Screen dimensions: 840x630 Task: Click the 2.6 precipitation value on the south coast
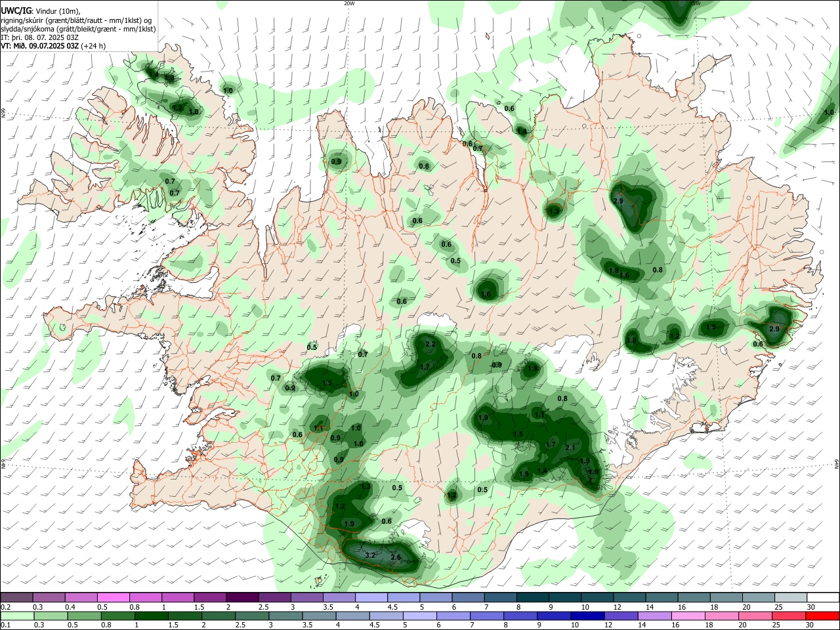pos(396,557)
